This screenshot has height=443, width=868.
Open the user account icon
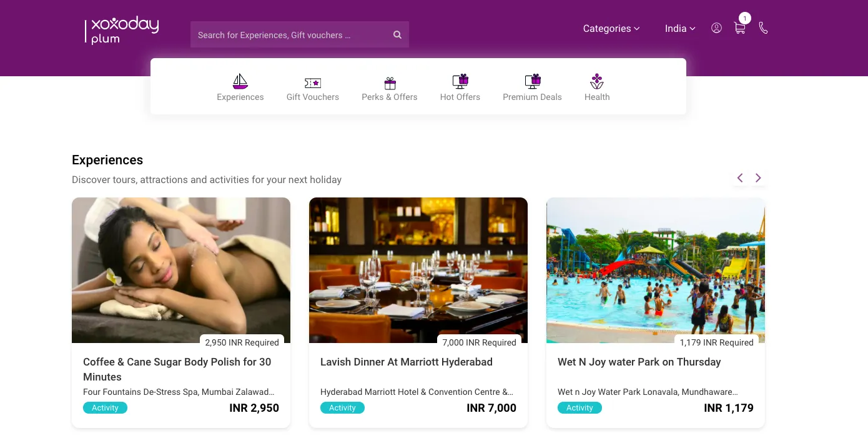click(716, 27)
